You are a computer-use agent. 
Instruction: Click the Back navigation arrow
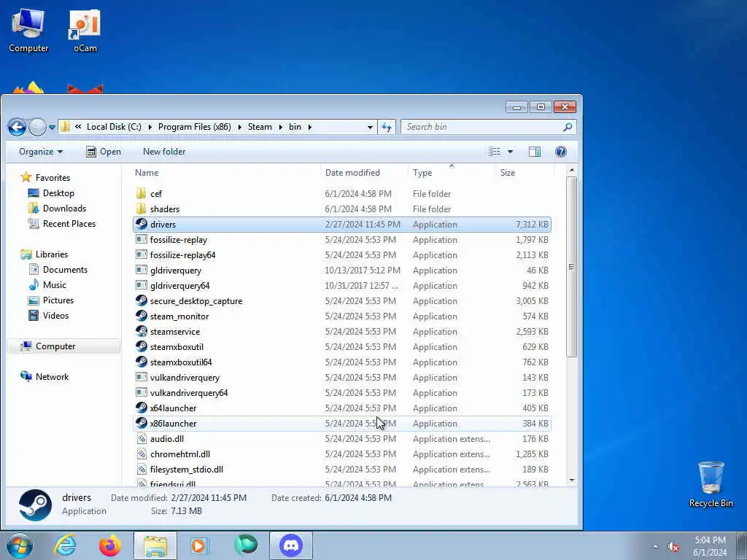coord(17,127)
